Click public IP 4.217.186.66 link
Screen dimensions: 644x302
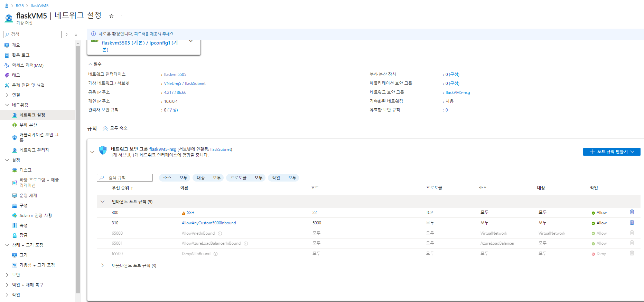point(175,92)
